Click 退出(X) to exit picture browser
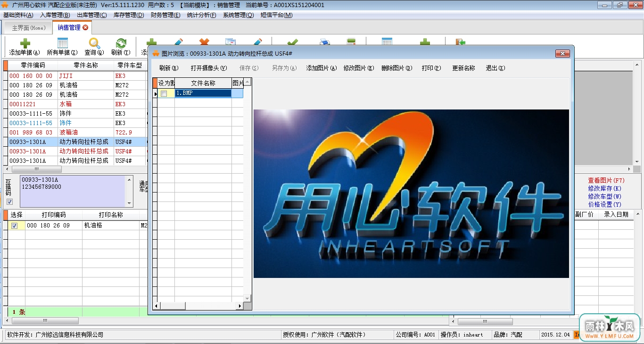 (495, 68)
